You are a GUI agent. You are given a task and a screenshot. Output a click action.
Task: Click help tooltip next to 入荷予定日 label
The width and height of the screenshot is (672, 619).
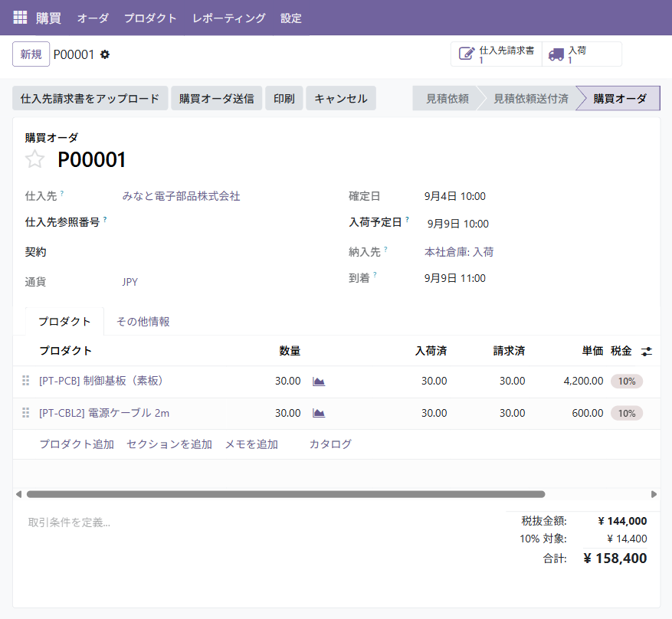tap(407, 219)
